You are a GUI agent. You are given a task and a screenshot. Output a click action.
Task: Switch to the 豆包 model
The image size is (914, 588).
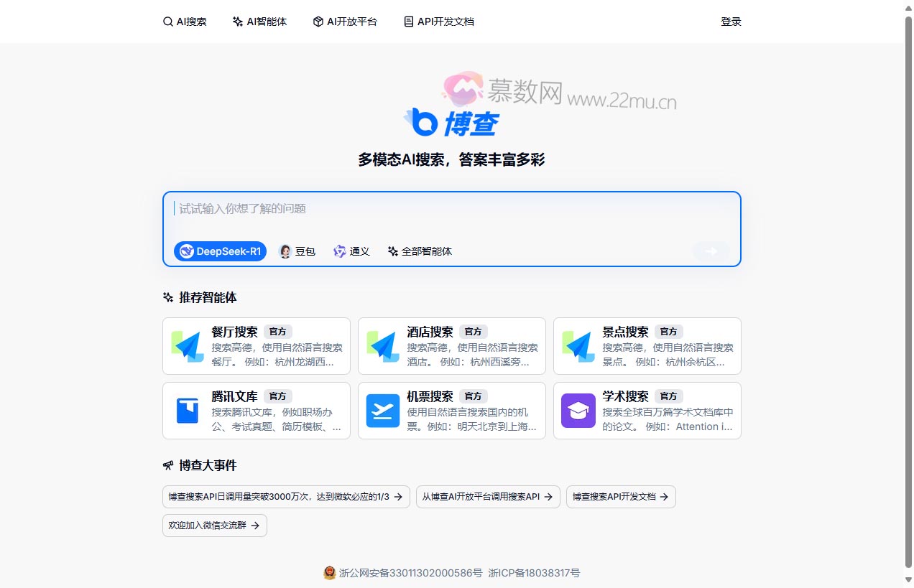[x=296, y=251]
